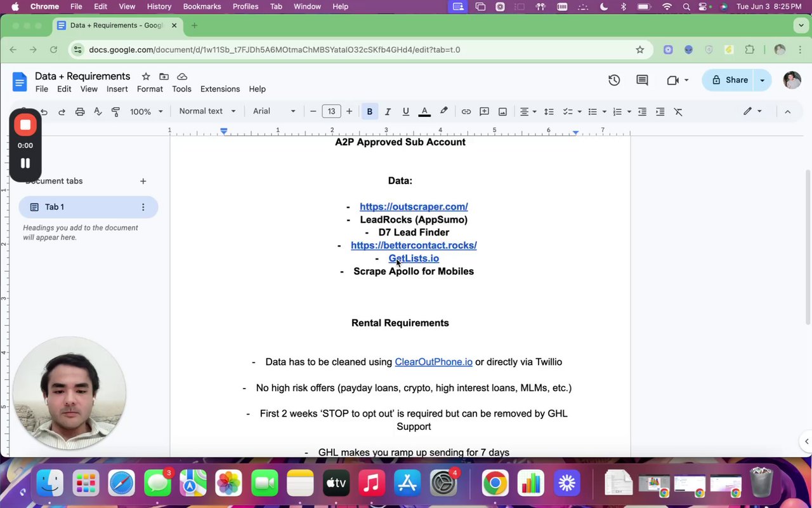The width and height of the screenshot is (812, 508).
Task: Open the Tools menu
Action: (x=181, y=89)
